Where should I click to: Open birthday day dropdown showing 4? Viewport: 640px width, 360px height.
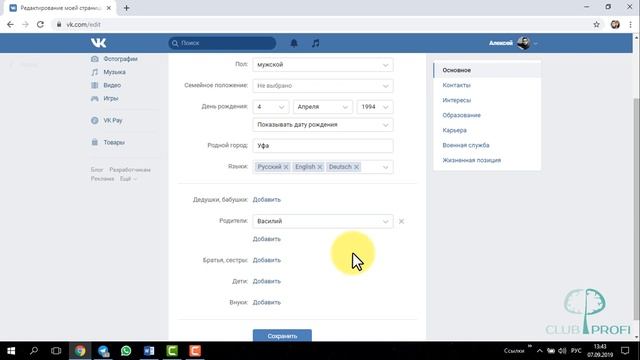coord(271,107)
